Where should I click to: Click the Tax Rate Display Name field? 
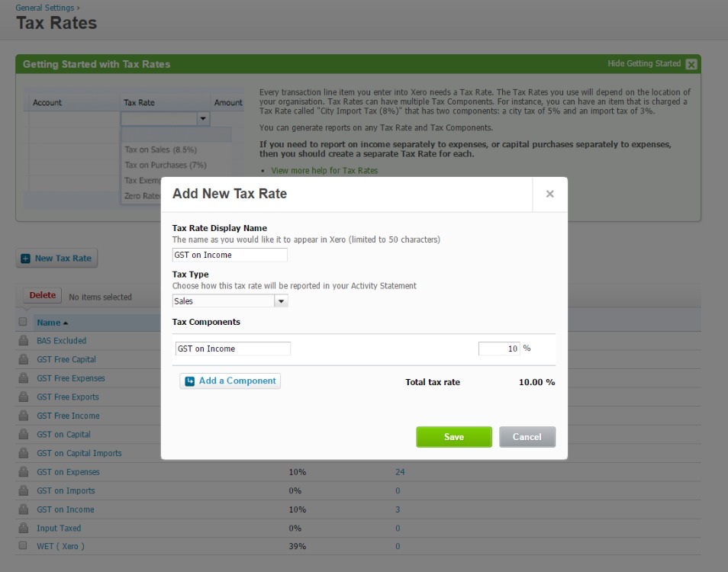230,255
